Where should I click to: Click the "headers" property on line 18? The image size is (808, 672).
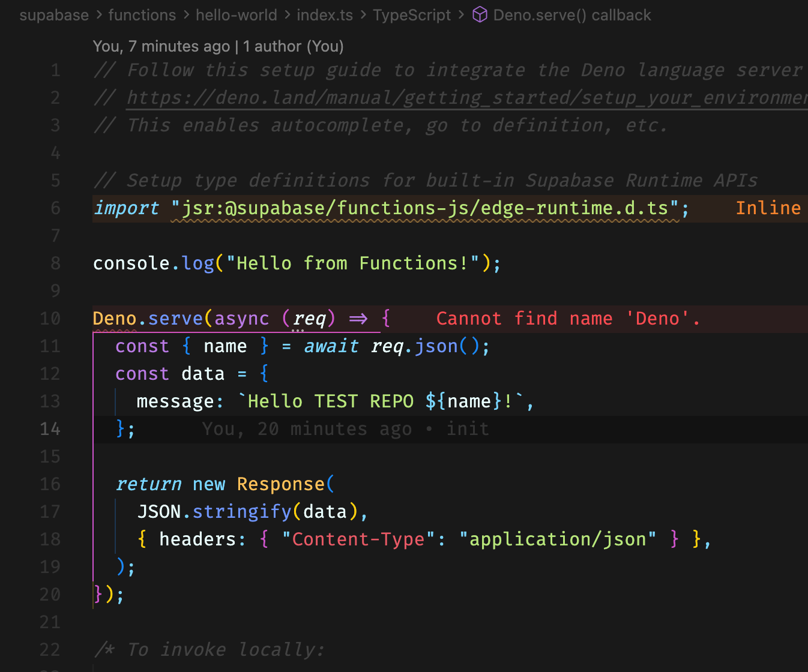click(197, 539)
